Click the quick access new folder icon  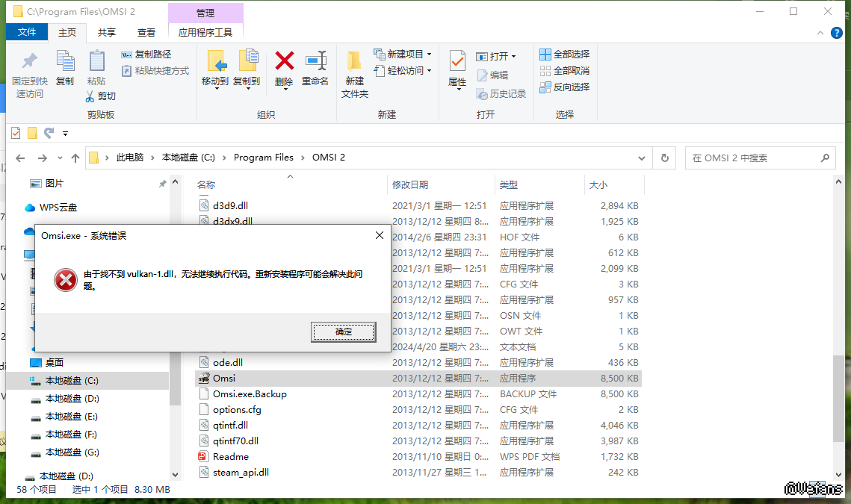click(x=33, y=133)
